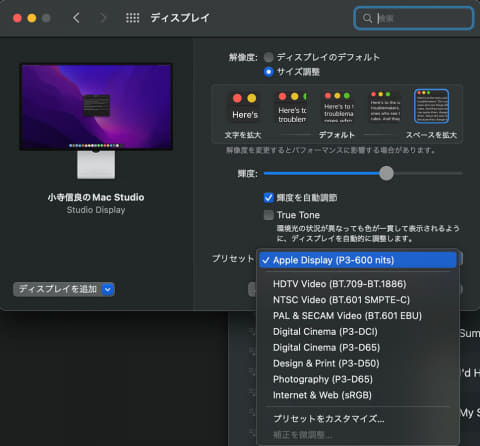Select HDTV Video (BT.709-BT.1886) preset
Viewport: 480px width, 446px height.
point(358,284)
